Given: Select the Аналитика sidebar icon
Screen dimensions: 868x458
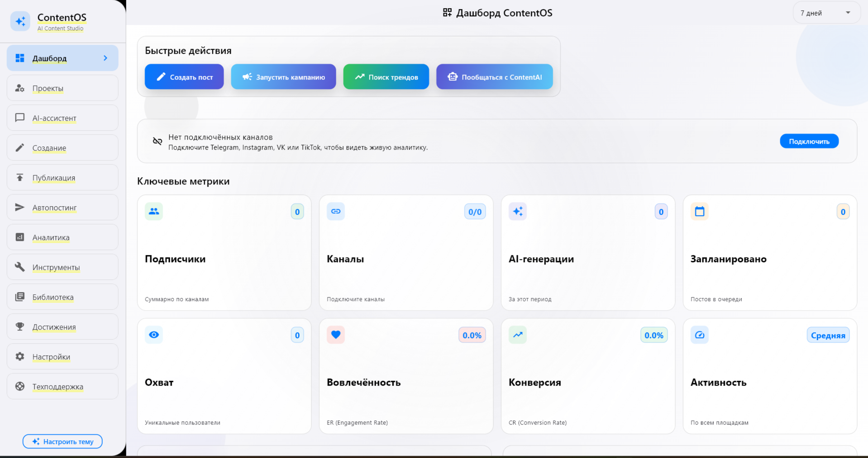Looking at the screenshot, I should (x=20, y=237).
